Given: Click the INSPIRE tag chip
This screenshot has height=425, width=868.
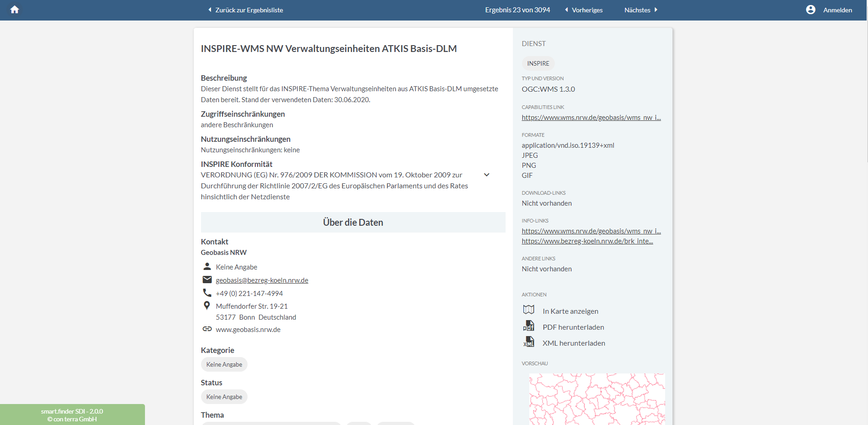Looking at the screenshot, I should pyautogui.click(x=538, y=63).
